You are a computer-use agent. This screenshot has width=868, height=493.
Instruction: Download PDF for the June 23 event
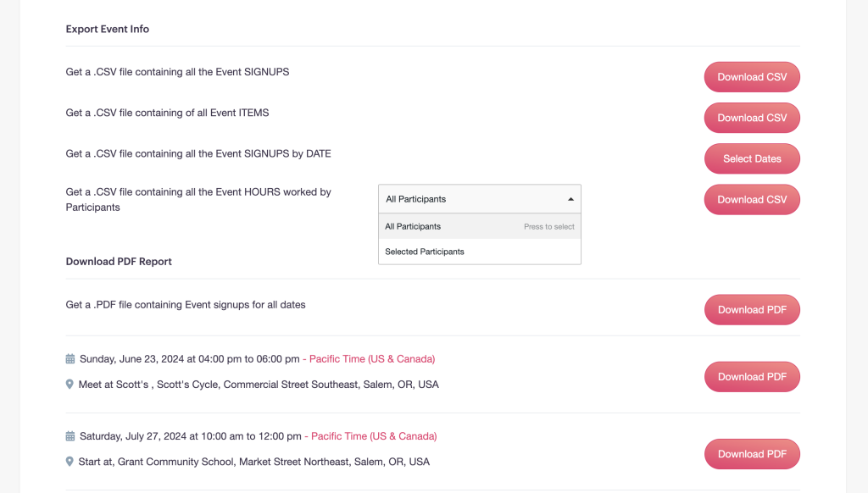752,377
